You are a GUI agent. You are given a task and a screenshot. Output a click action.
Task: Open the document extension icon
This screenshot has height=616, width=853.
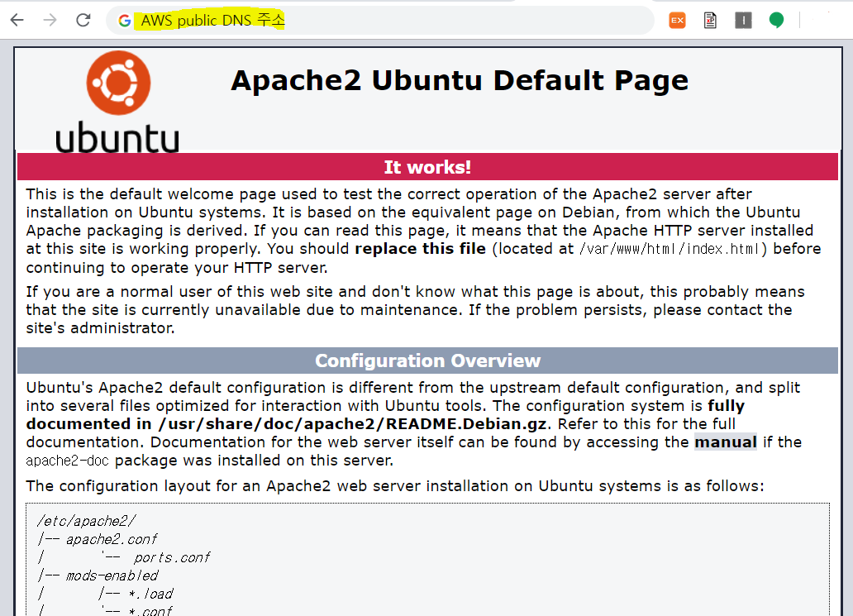pyautogui.click(x=710, y=21)
